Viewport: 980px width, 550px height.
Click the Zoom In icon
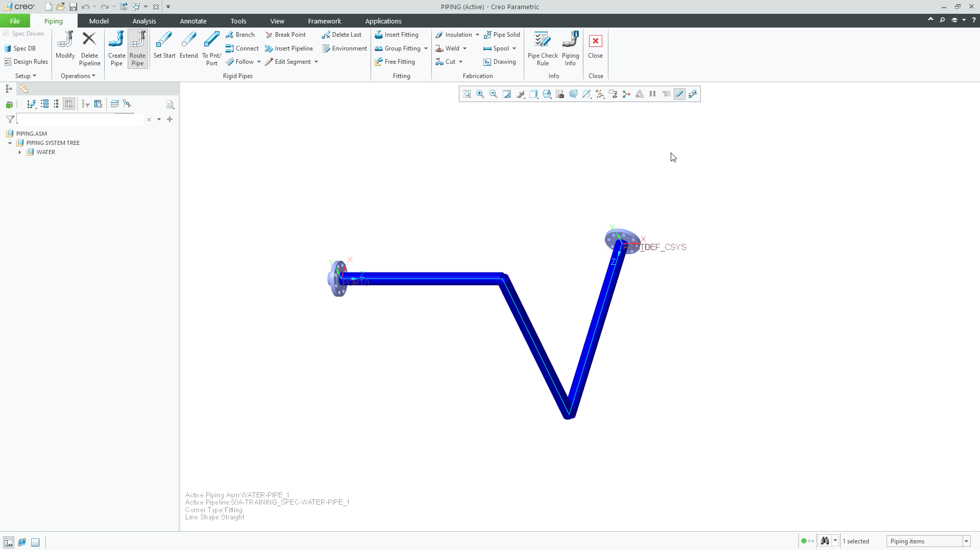[x=480, y=94]
